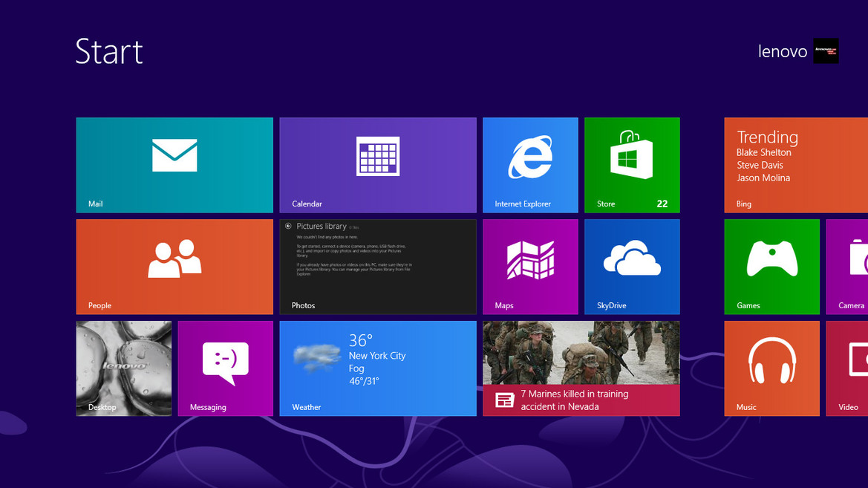Open the Weather tile for New York City
Screen dimensions: 868x488
(x=377, y=368)
